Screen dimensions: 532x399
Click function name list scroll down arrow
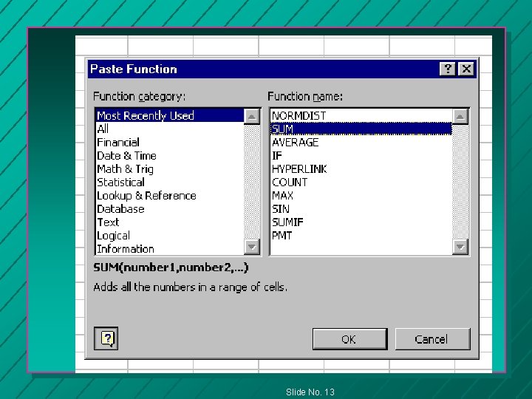460,247
